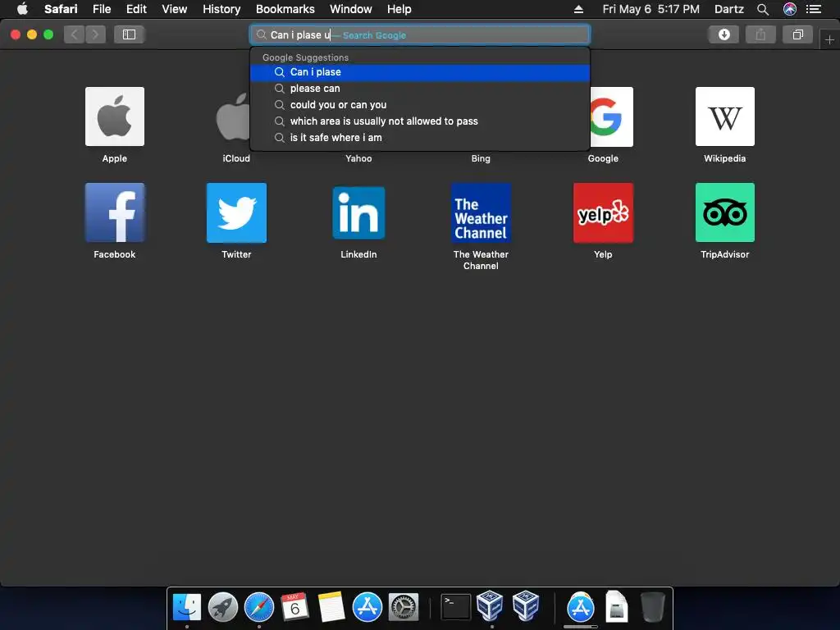Click the Forward navigation arrow
The image size is (840, 630).
click(x=95, y=34)
